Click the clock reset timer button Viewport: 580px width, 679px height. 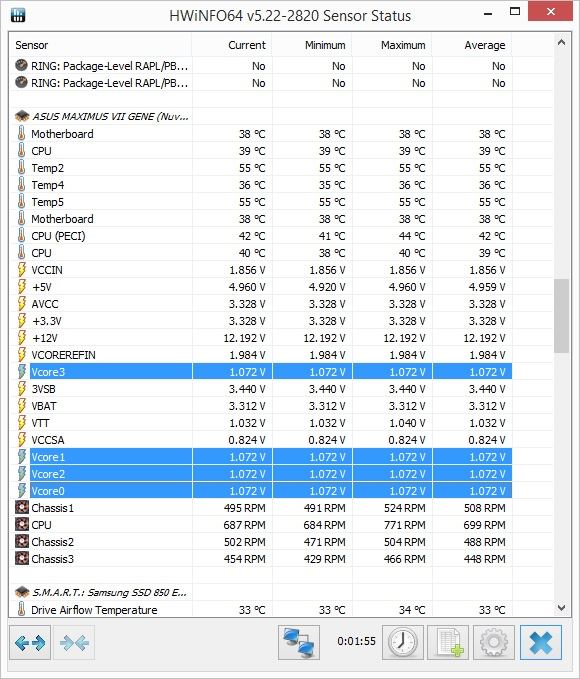point(402,643)
